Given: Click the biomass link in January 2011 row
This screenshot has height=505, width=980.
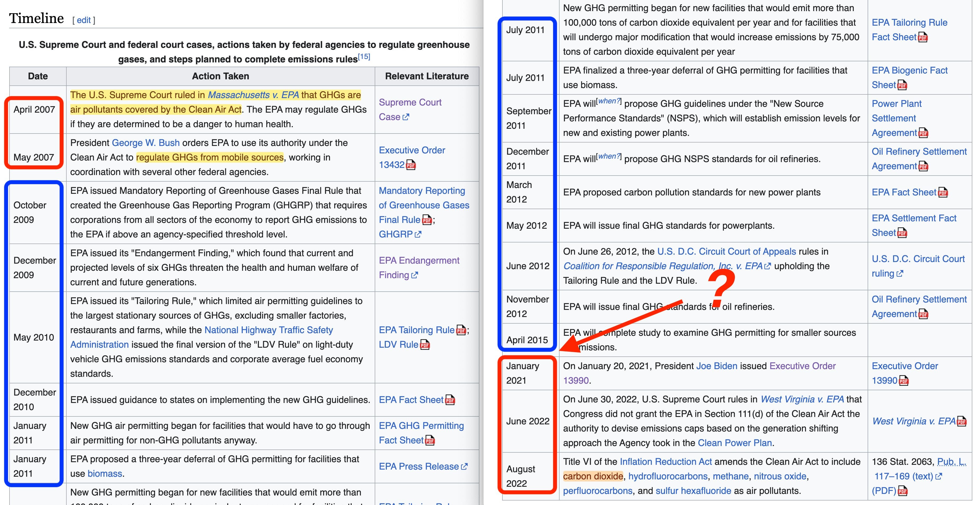Looking at the screenshot, I should (x=105, y=474).
